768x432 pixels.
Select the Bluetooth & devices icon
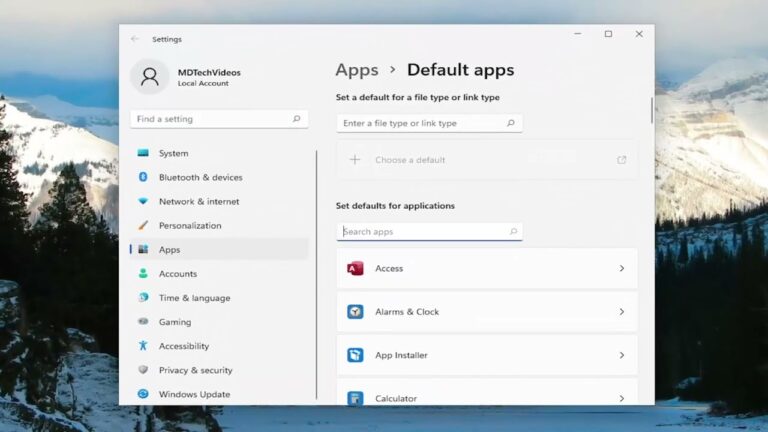tap(143, 177)
